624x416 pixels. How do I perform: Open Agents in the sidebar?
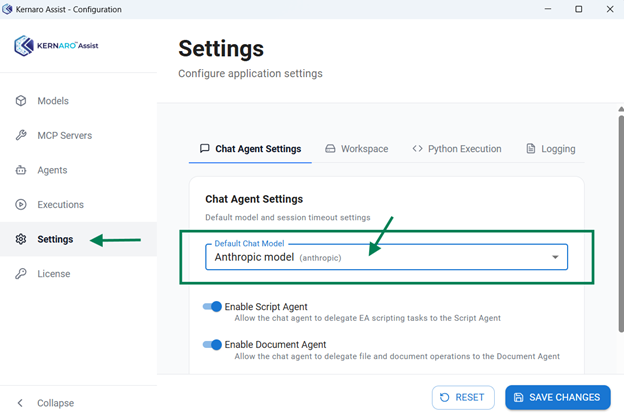coord(78,170)
